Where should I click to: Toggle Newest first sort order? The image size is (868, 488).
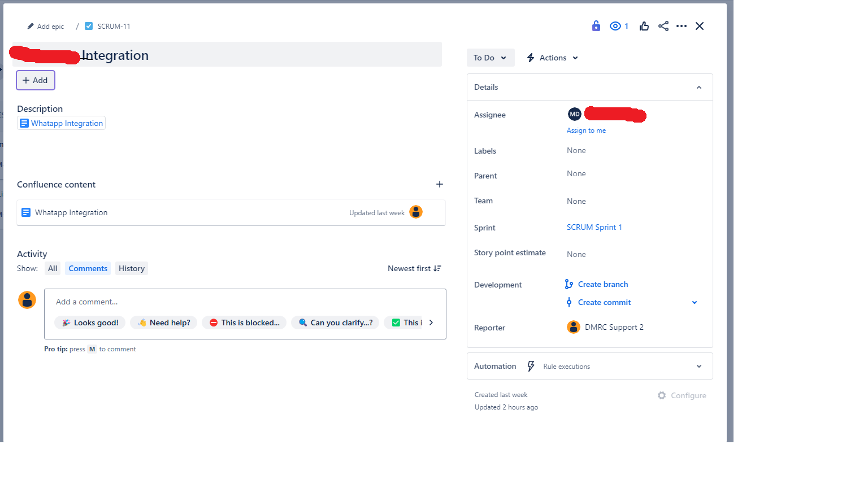[x=414, y=268]
